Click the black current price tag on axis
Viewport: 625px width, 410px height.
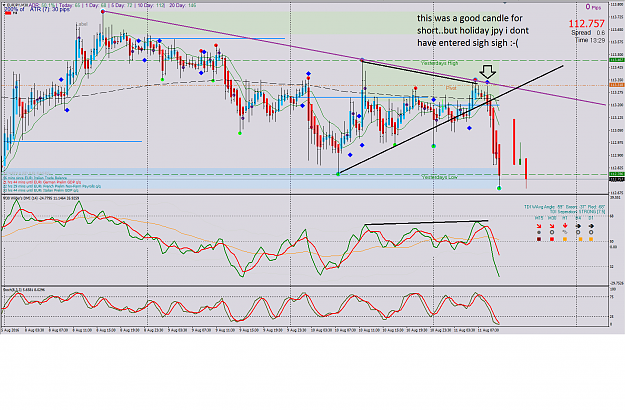coord(617,179)
